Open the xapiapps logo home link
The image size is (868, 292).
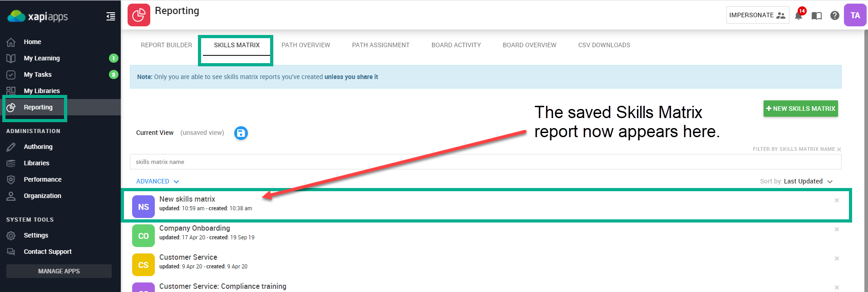(x=38, y=16)
